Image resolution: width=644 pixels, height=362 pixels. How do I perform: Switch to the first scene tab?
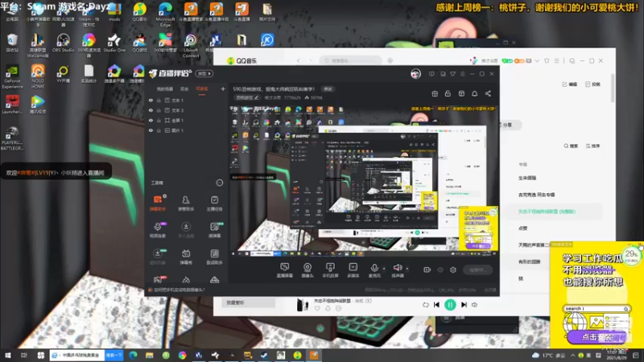click(165, 89)
